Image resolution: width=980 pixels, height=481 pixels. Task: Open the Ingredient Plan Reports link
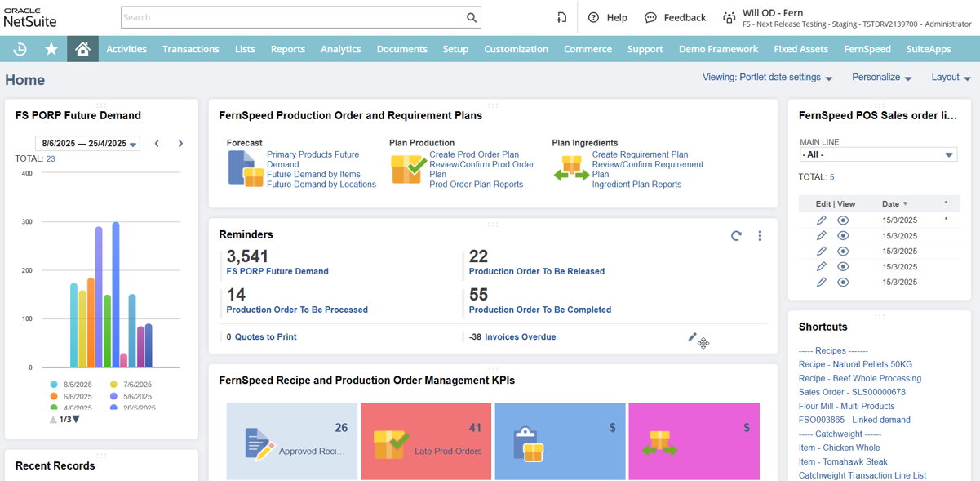tap(636, 185)
